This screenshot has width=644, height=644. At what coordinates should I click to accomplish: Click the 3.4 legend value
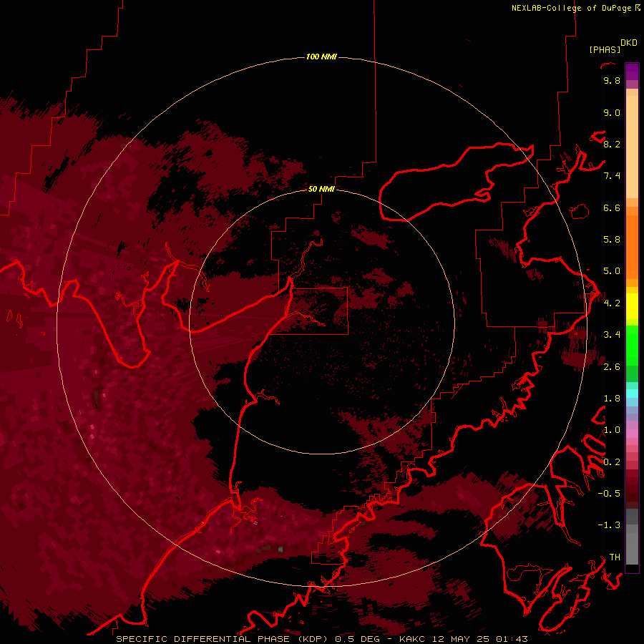(612, 335)
